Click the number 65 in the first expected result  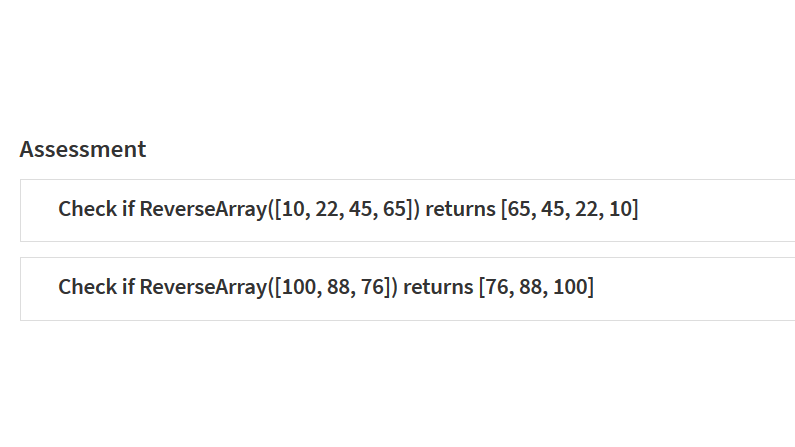[x=519, y=209]
